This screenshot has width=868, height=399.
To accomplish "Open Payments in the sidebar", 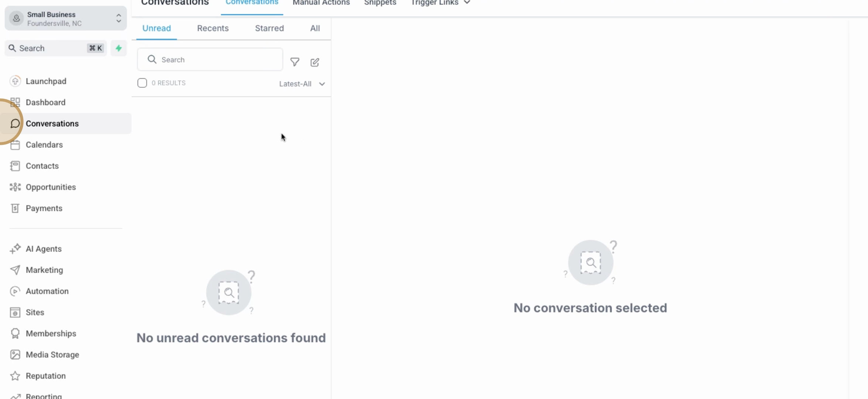I will pos(44,208).
